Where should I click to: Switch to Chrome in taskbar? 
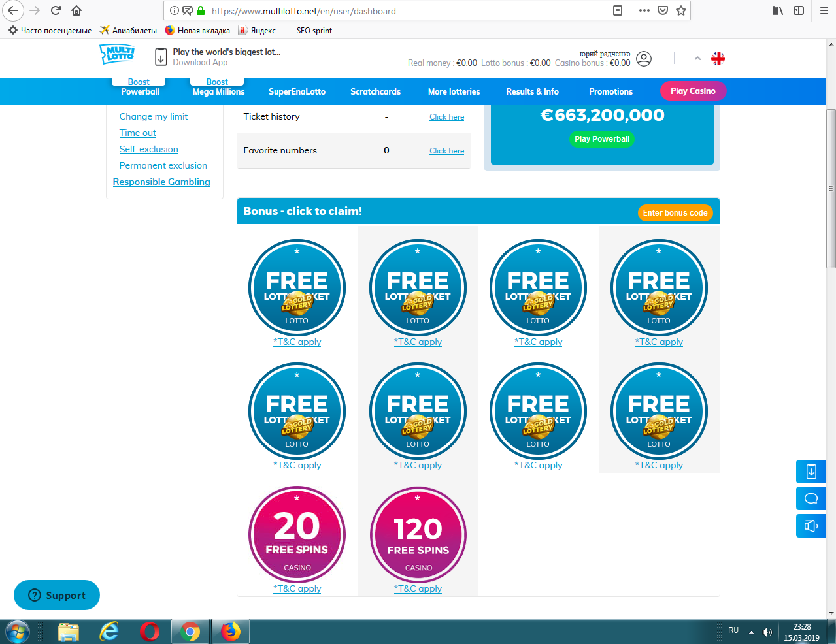(190, 632)
